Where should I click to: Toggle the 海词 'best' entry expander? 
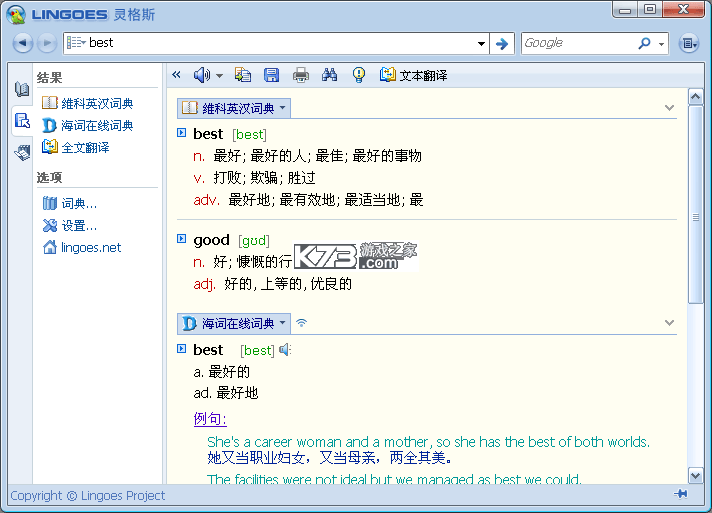pos(182,348)
